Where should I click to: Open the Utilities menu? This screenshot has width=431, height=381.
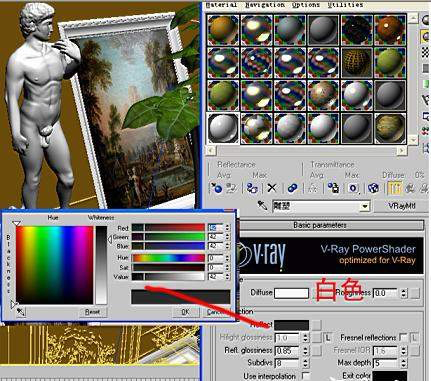click(x=345, y=5)
